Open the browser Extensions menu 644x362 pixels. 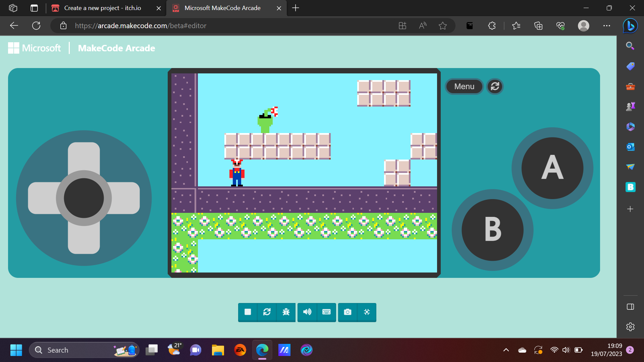pyautogui.click(x=492, y=25)
